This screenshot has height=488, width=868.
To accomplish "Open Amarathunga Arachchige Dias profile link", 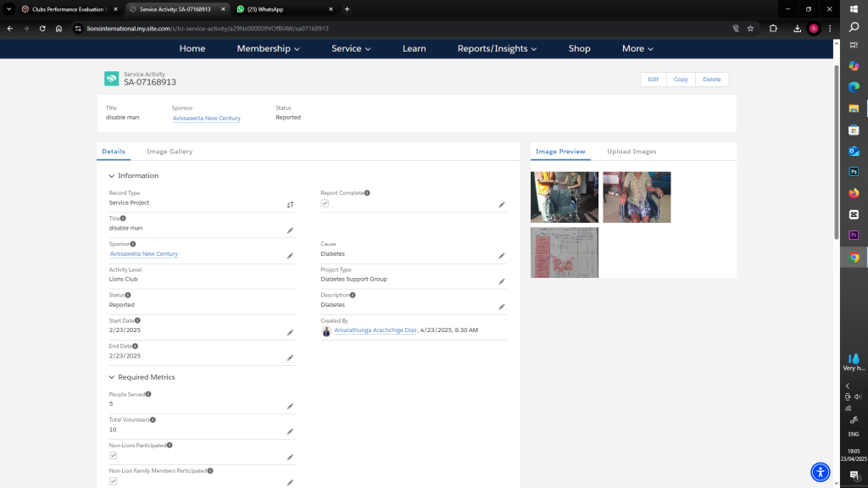I will [x=375, y=330].
